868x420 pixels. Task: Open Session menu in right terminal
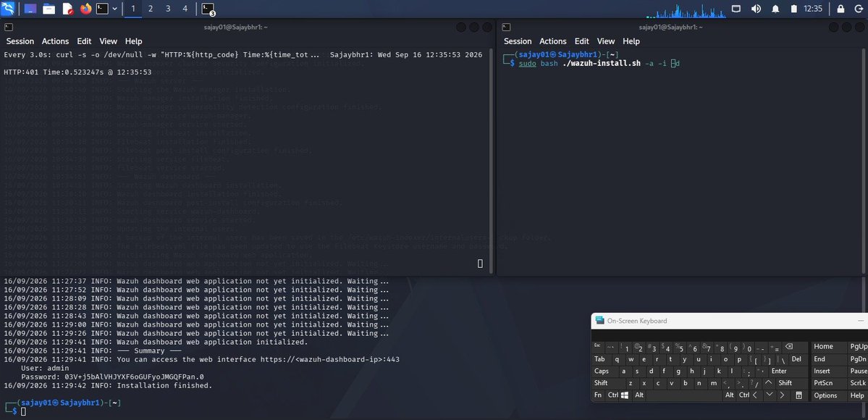[x=518, y=41]
